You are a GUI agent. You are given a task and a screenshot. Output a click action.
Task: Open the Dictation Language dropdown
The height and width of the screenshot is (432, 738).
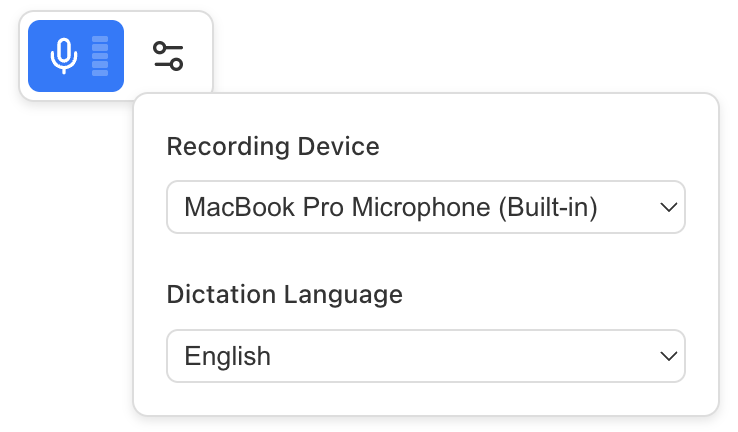(425, 356)
